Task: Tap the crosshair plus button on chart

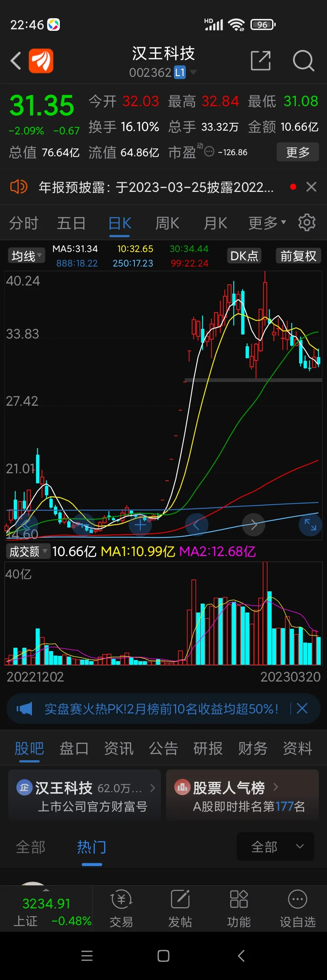Action: 140,525
